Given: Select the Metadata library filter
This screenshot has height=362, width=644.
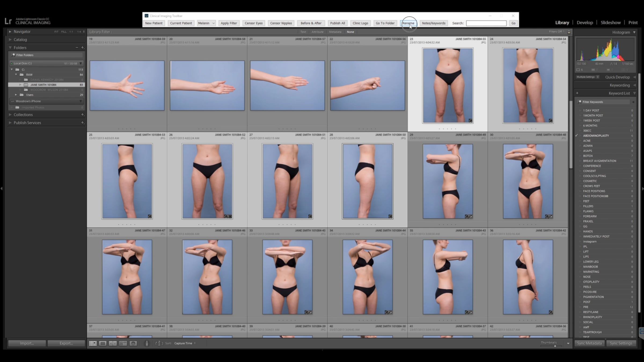Looking at the screenshot, I should tap(335, 32).
